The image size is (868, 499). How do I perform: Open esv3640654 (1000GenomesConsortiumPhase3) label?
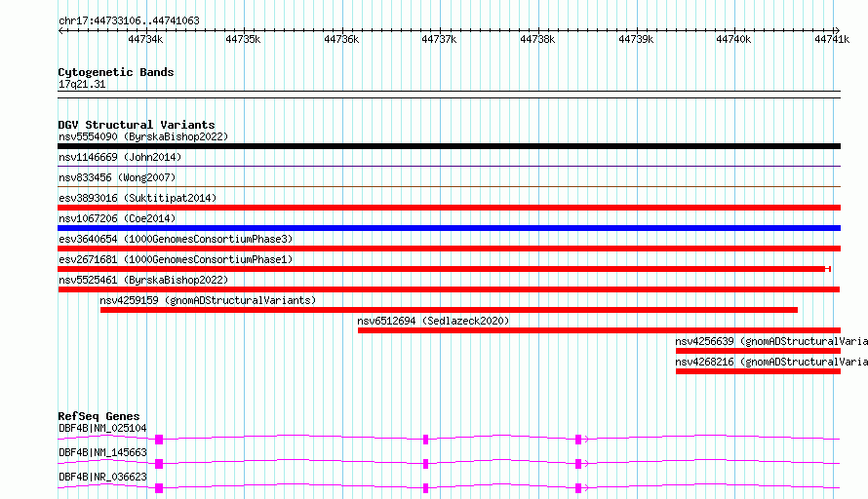coord(176,239)
